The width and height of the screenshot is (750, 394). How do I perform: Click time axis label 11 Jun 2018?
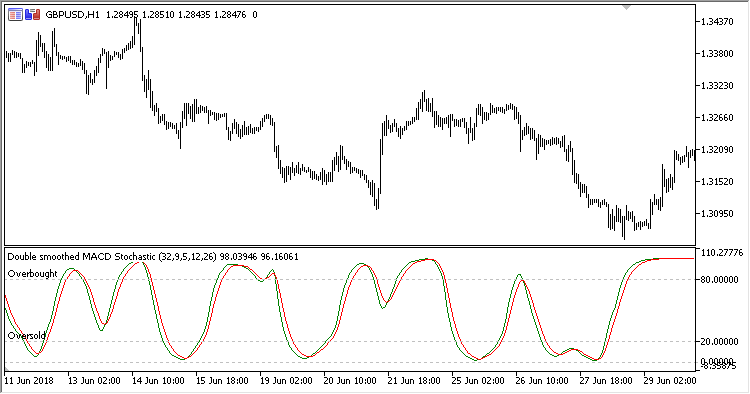pyautogui.click(x=29, y=381)
